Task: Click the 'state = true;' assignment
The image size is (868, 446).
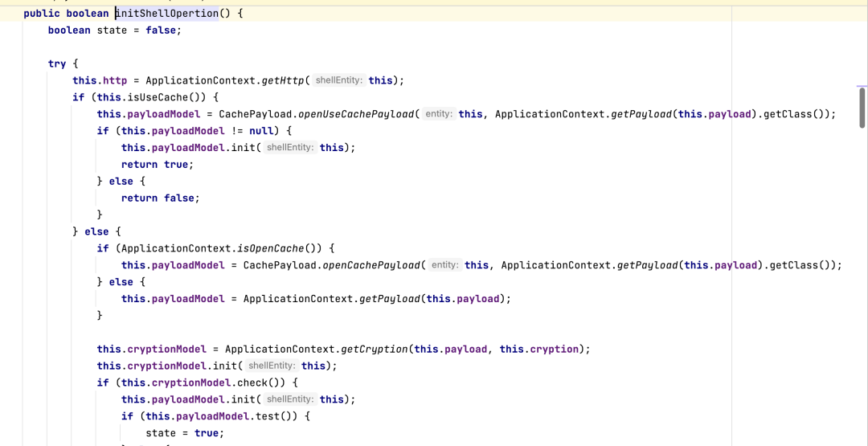Action: click(x=185, y=432)
